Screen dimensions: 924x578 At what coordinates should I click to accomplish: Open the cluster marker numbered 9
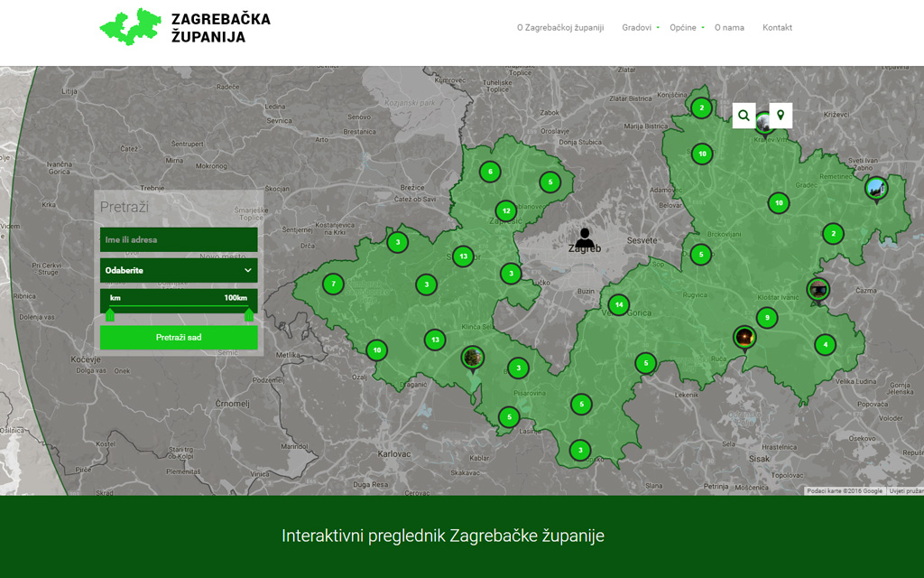tap(767, 318)
